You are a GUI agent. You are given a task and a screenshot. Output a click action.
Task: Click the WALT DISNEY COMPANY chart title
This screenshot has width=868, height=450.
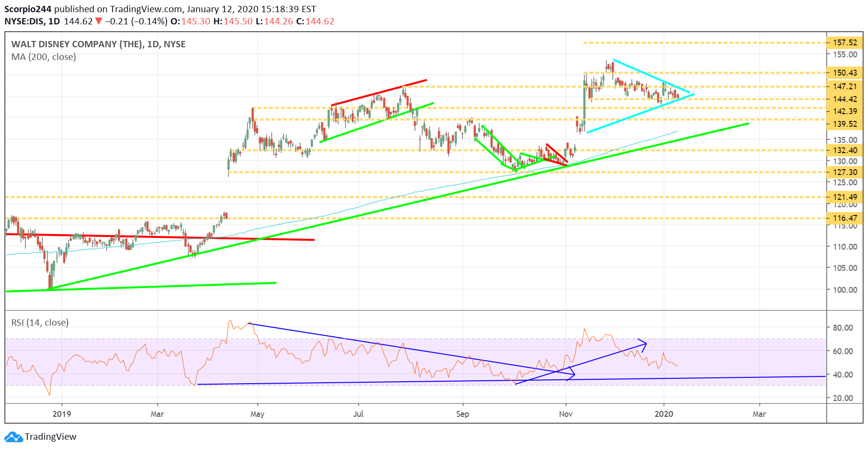(x=98, y=44)
